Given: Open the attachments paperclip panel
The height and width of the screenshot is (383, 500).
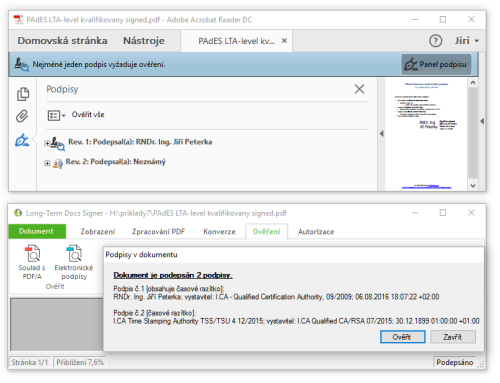Looking at the screenshot, I should [22, 116].
